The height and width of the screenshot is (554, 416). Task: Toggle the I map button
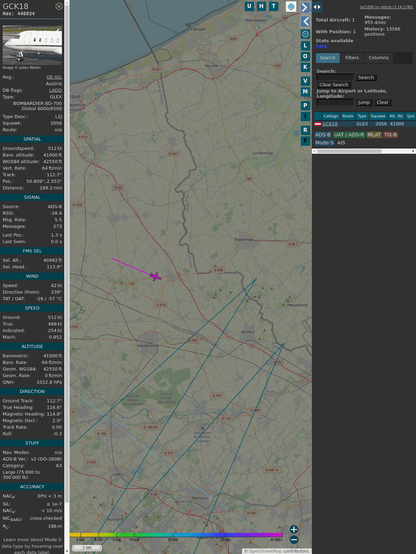pos(305,116)
